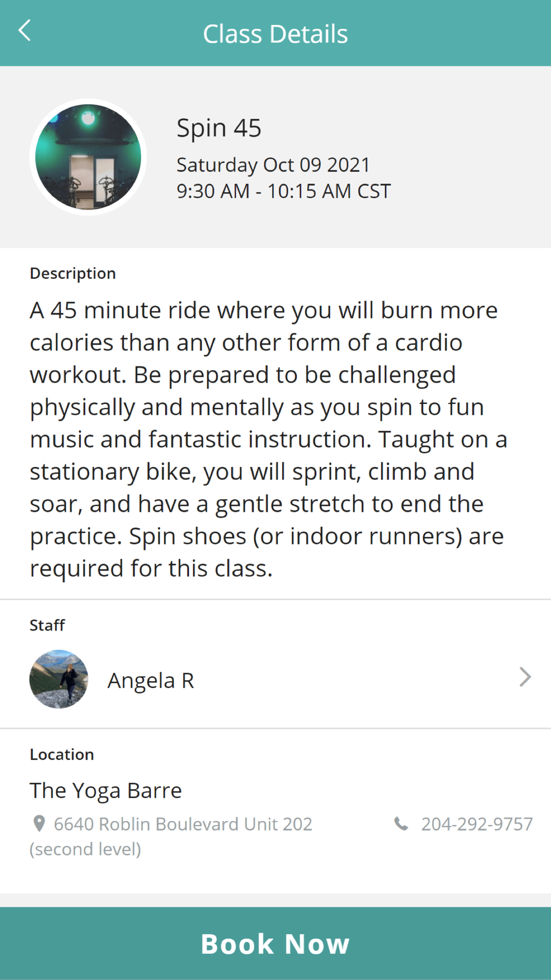This screenshot has height=980, width=551.
Task: Book the Spin 45 class now
Action: pos(275,943)
